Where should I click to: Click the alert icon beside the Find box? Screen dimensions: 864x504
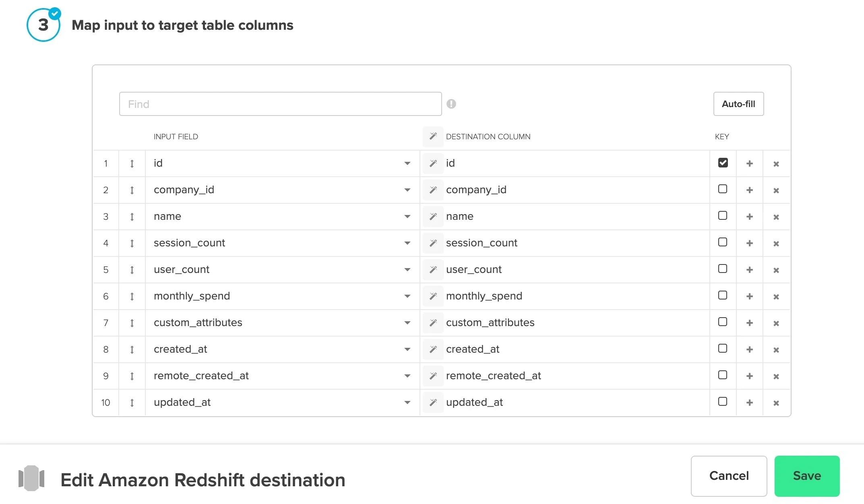[x=452, y=104]
